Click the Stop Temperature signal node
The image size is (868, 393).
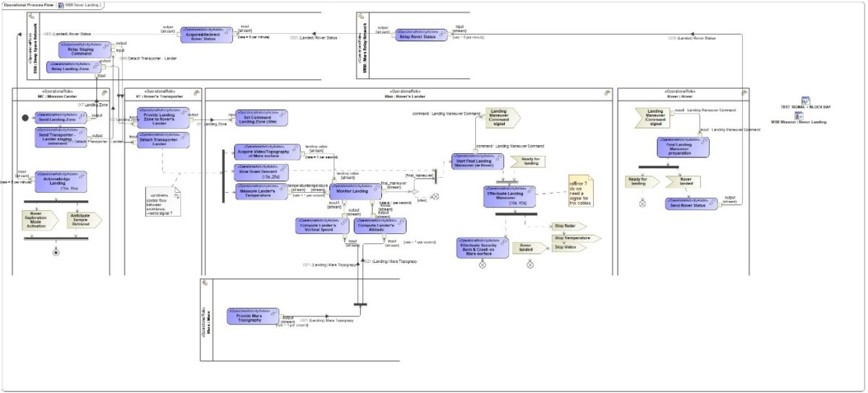tap(576, 238)
